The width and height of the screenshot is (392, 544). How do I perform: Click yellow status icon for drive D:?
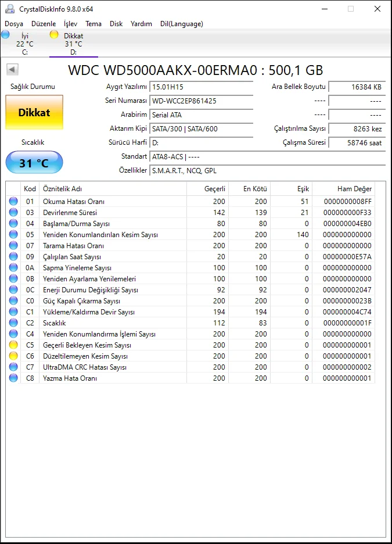(54, 34)
